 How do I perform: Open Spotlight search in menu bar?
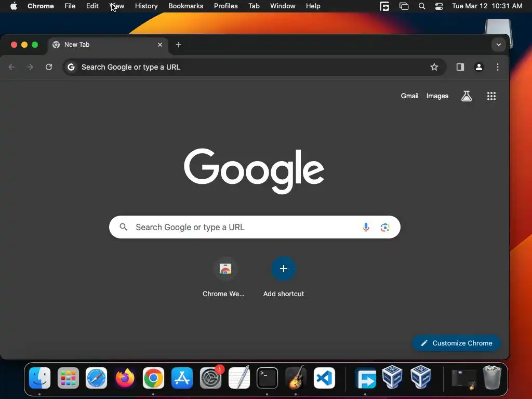coord(422,6)
